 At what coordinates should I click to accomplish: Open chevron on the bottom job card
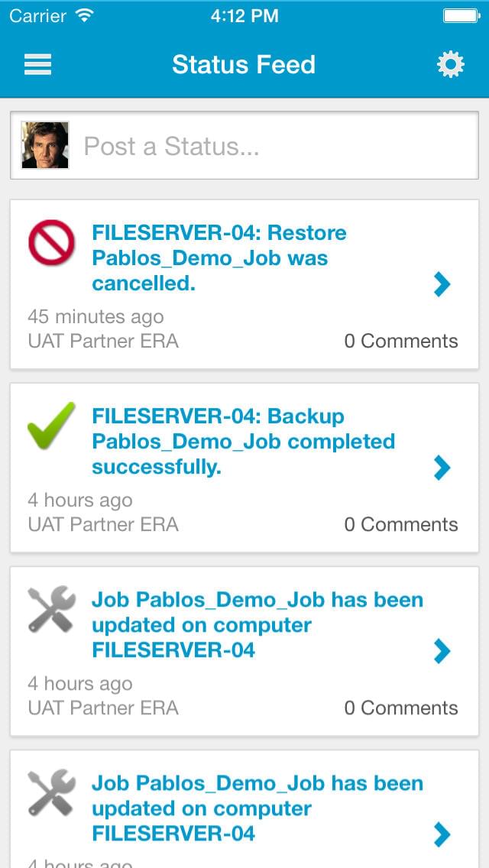pos(442,834)
